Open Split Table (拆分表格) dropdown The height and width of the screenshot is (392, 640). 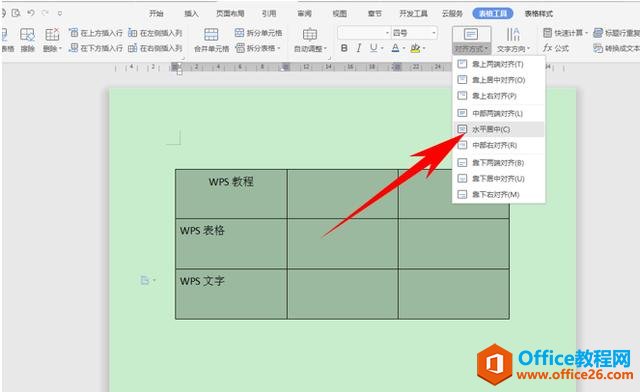point(258,48)
